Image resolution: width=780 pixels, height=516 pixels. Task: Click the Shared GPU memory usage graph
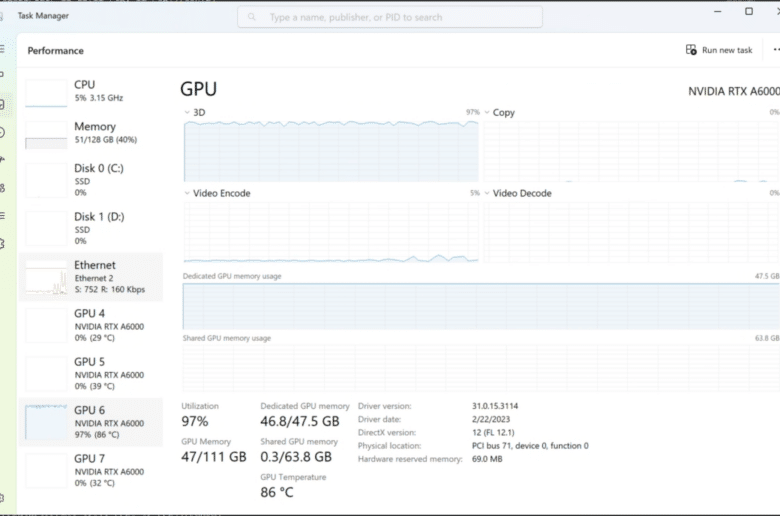(481, 368)
